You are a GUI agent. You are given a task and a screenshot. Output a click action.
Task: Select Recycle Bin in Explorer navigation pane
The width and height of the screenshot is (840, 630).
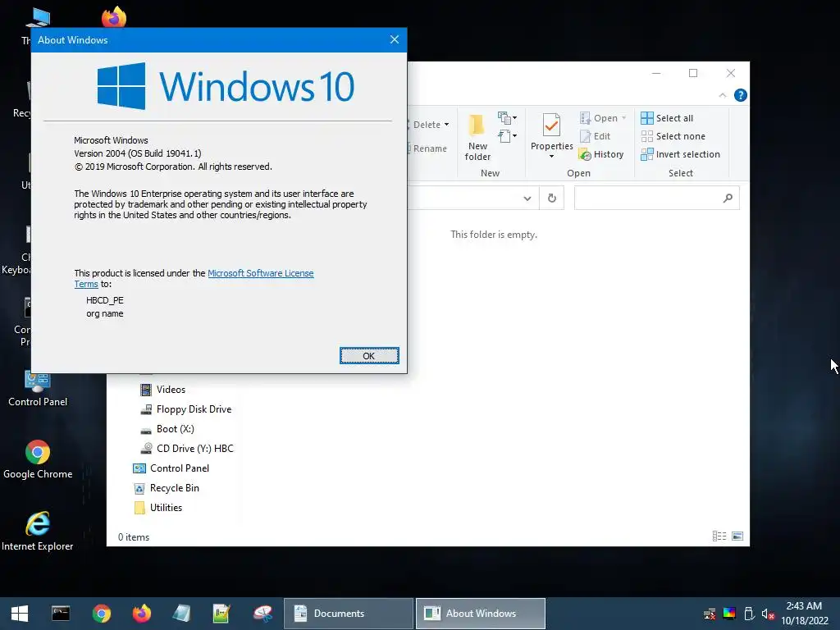(166, 488)
